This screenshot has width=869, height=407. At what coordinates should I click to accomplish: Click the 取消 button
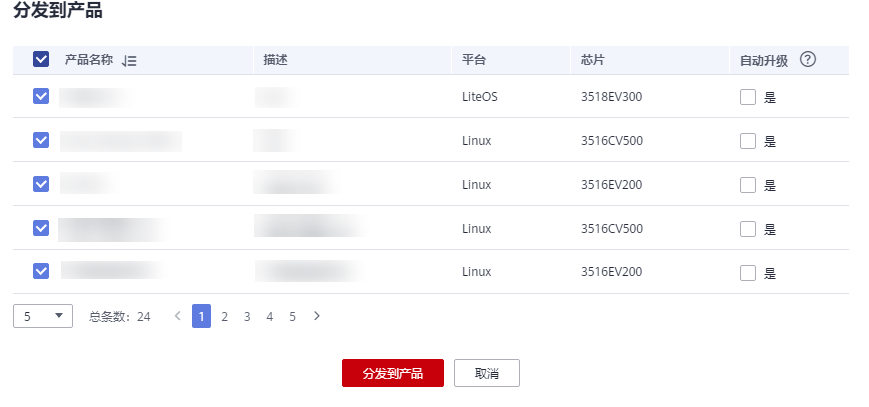pyautogui.click(x=487, y=373)
